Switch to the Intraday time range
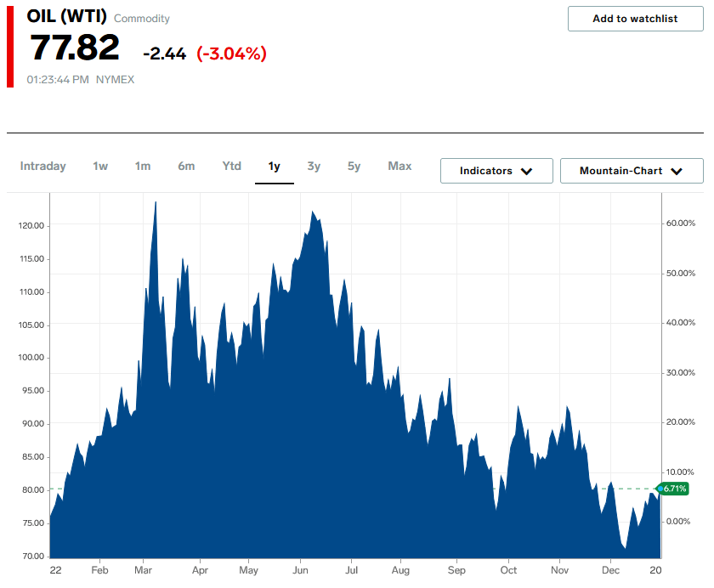Screen dimensions: 714x588 tap(42, 166)
